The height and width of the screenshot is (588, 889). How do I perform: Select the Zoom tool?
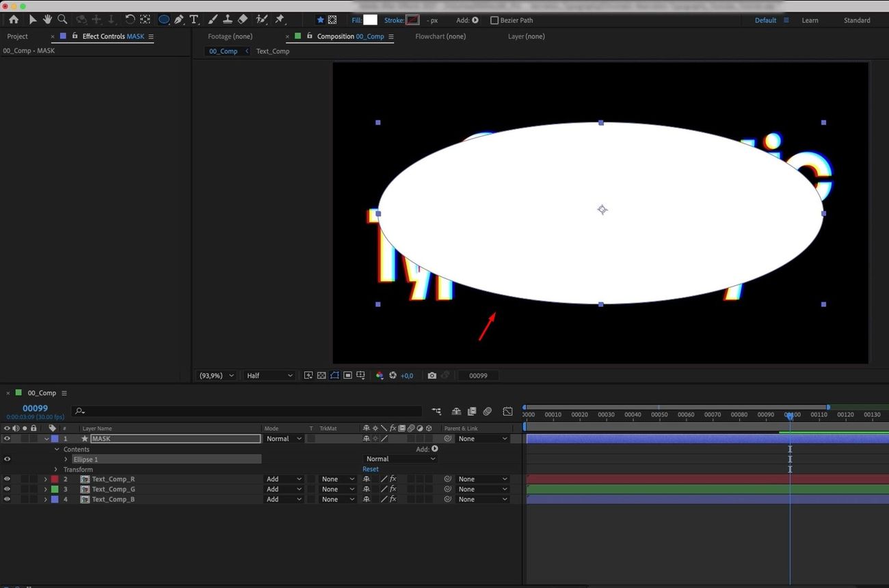(x=62, y=19)
